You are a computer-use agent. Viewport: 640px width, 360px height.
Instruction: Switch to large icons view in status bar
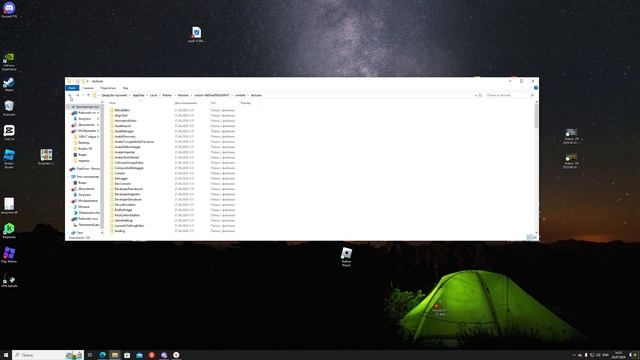coord(535,237)
